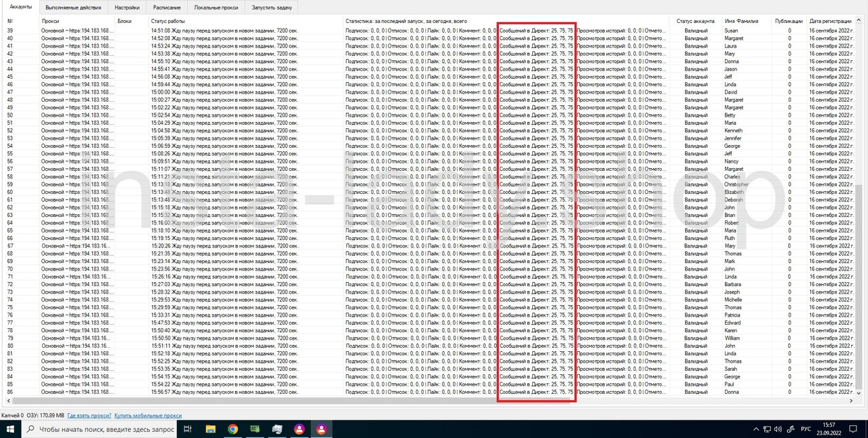Open the clock showing 15:57
The width and height of the screenshot is (868, 438).
point(830,429)
